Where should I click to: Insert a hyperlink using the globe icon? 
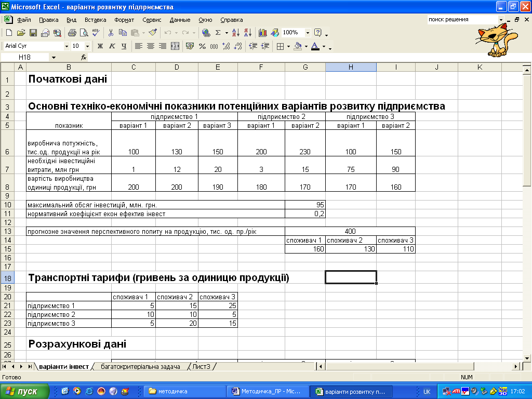[206, 33]
